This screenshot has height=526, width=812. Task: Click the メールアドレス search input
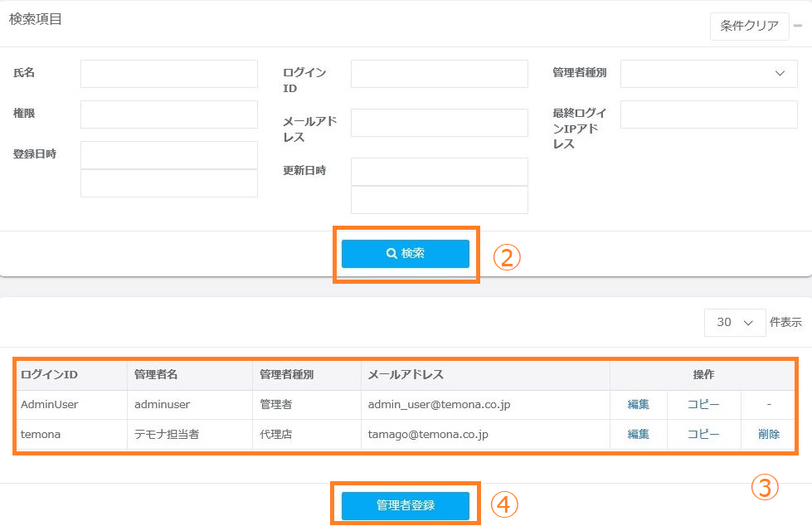pos(439,122)
